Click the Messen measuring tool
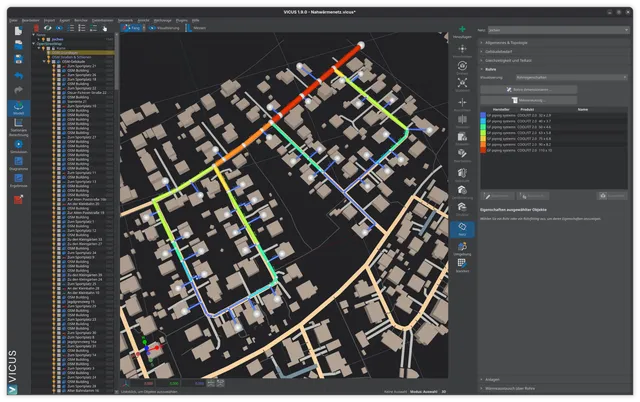Screen dimensions: 640x402 point(196,28)
